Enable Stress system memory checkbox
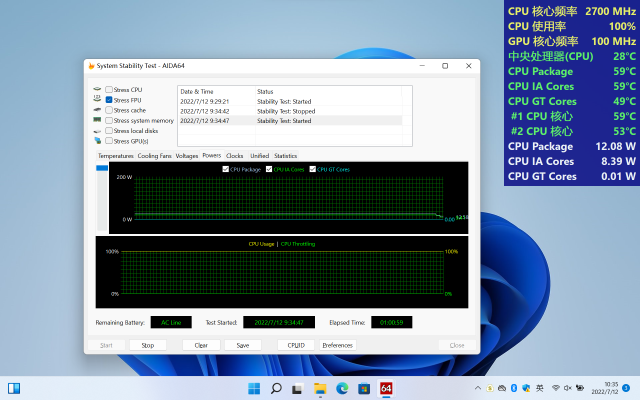 tap(109, 120)
